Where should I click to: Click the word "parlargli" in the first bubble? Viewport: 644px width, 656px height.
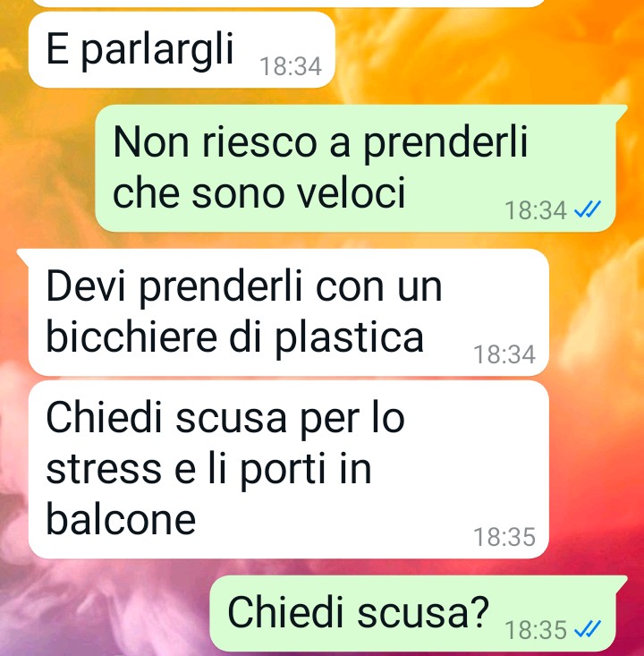[157, 50]
